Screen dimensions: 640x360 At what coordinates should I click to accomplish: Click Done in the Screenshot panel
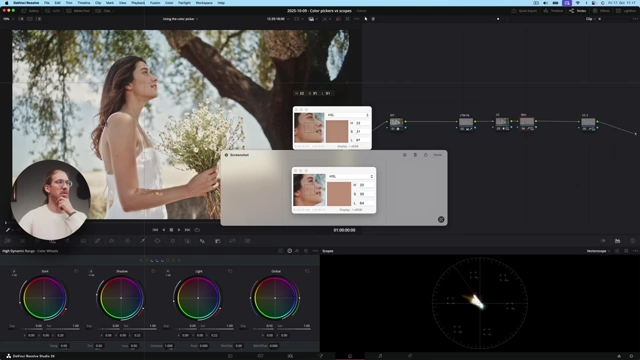click(438, 155)
